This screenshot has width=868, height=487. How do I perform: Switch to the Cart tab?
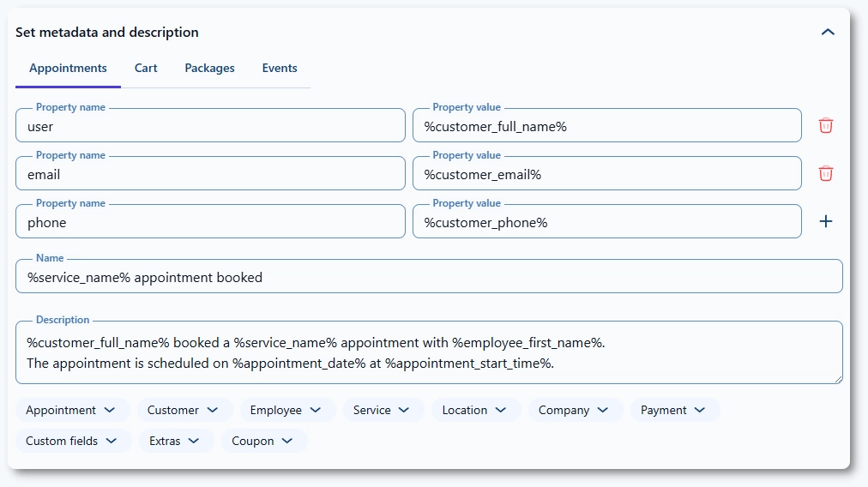pyautogui.click(x=146, y=69)
